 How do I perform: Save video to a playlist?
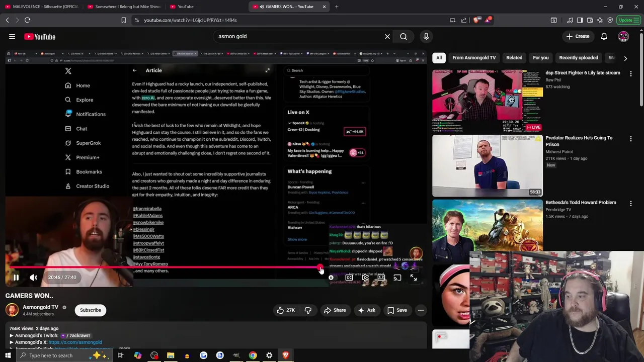click(397, 310)
